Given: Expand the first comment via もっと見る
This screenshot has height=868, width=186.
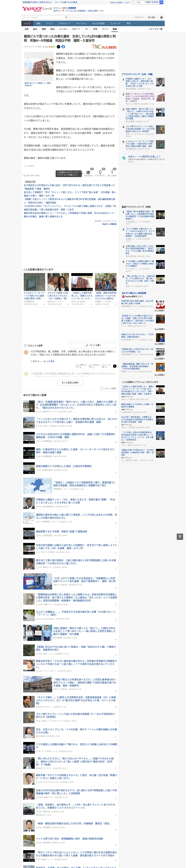Looking at the screenshot, I should pos(49,361).
